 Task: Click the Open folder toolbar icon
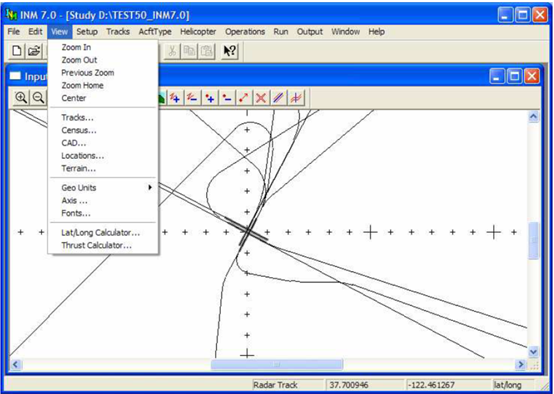[x=34, y=51]
